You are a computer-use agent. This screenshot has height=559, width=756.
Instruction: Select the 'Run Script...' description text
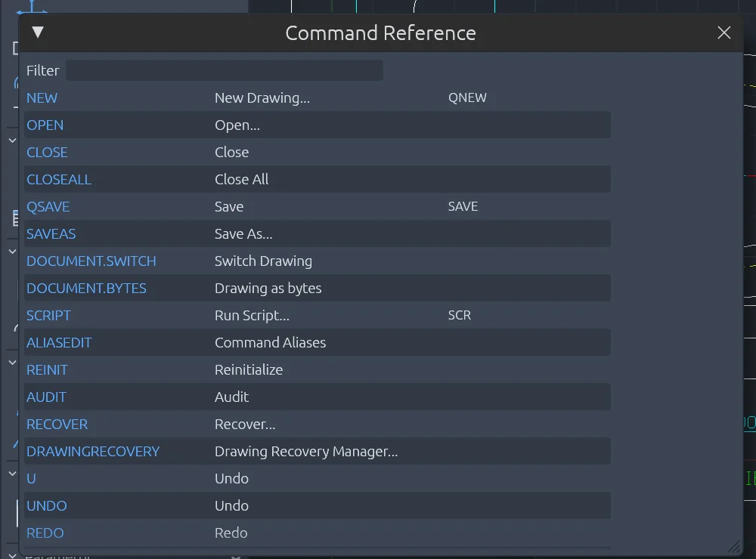click(253, 316)
